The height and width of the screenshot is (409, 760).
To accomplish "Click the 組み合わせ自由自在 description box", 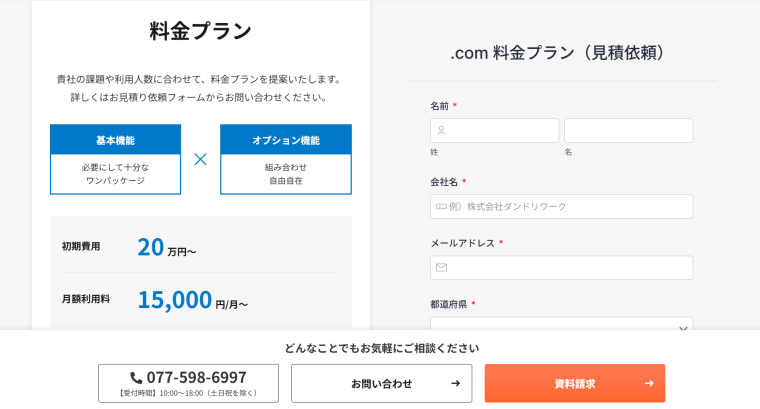I will point(285,174).
